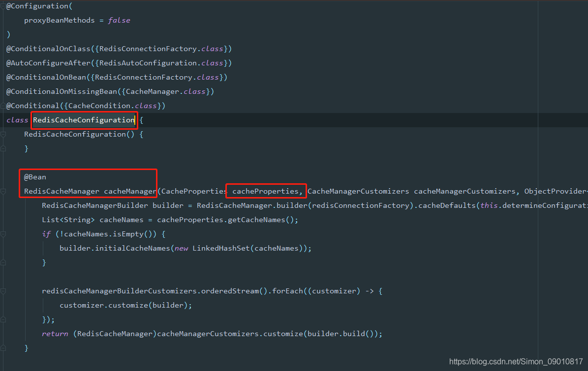Click the LinkedHashSet constructor name
Screen dimensions: 588x371
tap(221, 248)
